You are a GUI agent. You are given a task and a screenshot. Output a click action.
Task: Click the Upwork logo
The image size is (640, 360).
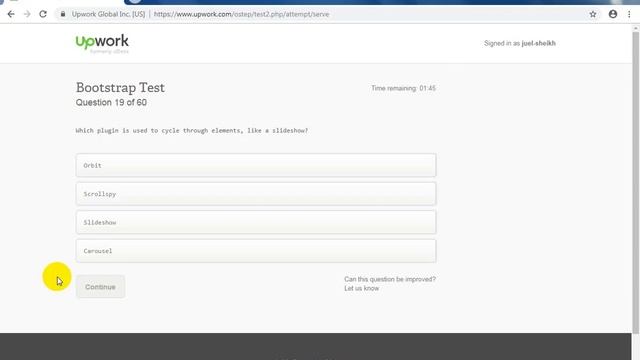[x=102, y=43]
